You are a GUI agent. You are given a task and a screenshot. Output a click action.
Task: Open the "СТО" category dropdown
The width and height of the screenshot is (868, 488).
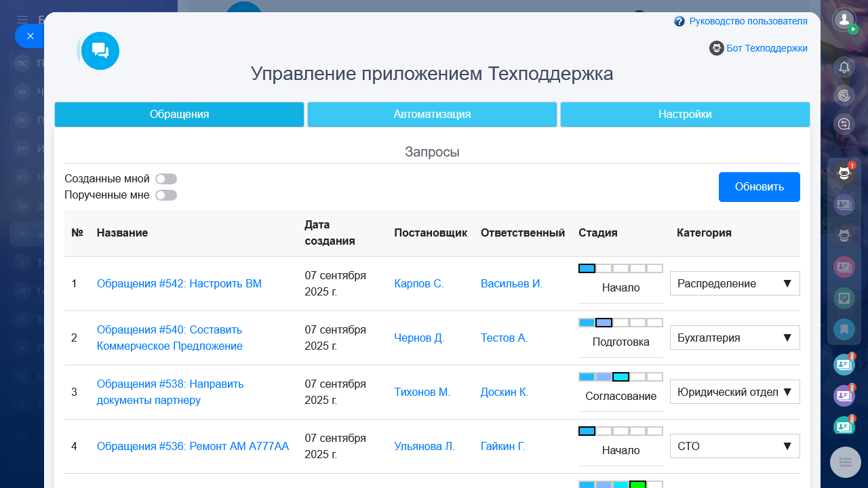tap(734, 446)
